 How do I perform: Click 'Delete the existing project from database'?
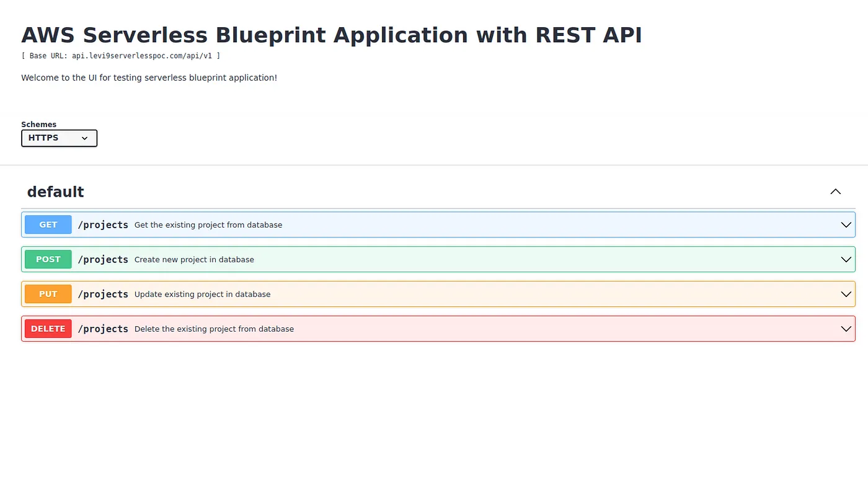coord(214,329)
